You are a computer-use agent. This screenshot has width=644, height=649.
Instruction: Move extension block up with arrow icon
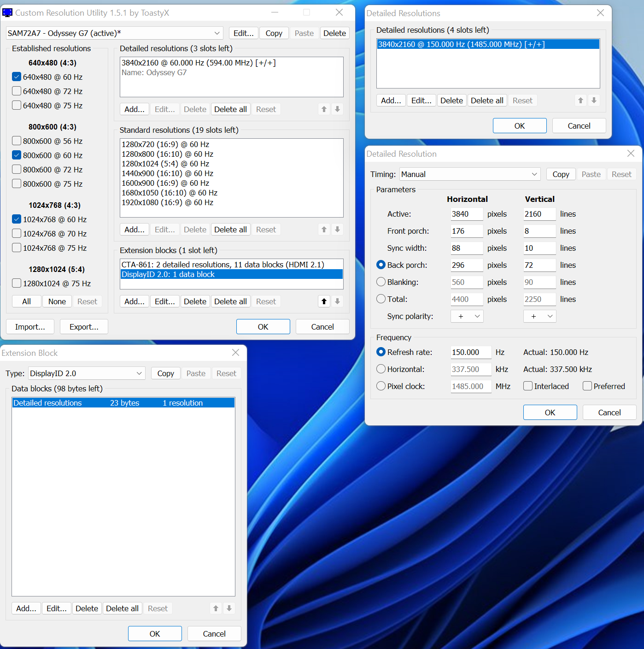(x=324, y=301)
